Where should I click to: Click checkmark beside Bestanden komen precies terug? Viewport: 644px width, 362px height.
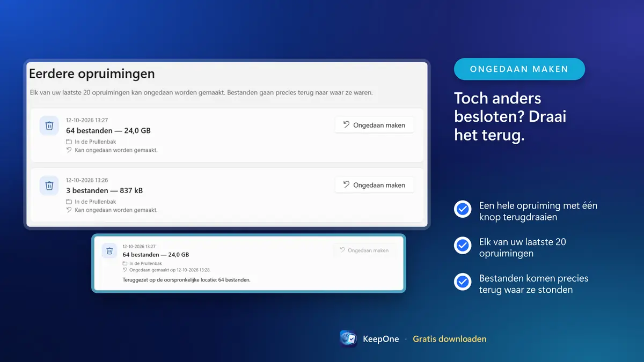pos(463,282)
